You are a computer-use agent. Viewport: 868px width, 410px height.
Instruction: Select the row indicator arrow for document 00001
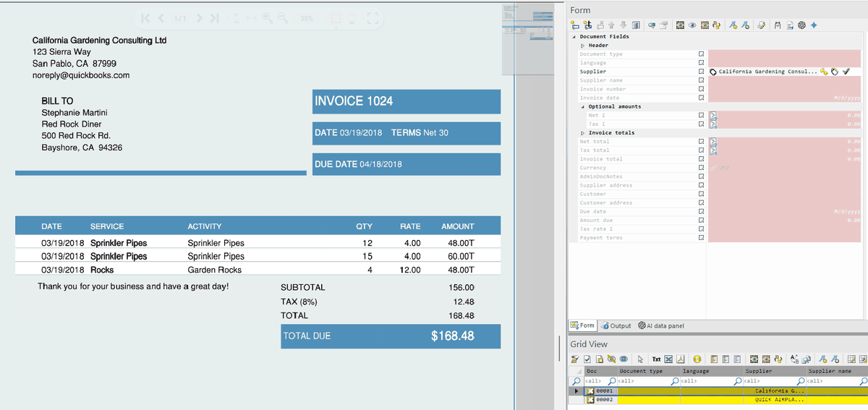click(x=576, y=390)
